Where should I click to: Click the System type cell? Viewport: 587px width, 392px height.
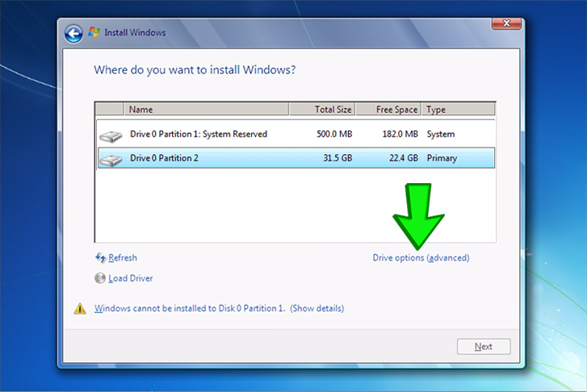pos(441,134)
